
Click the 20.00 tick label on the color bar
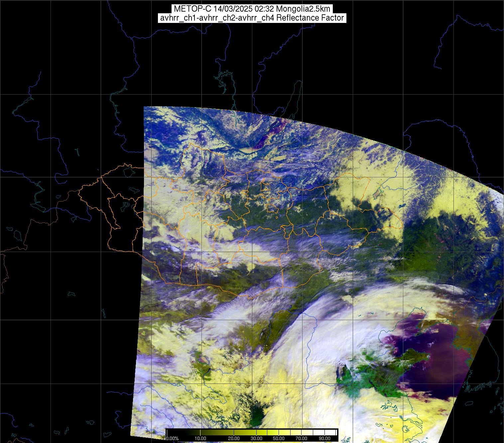click(234, 439)
